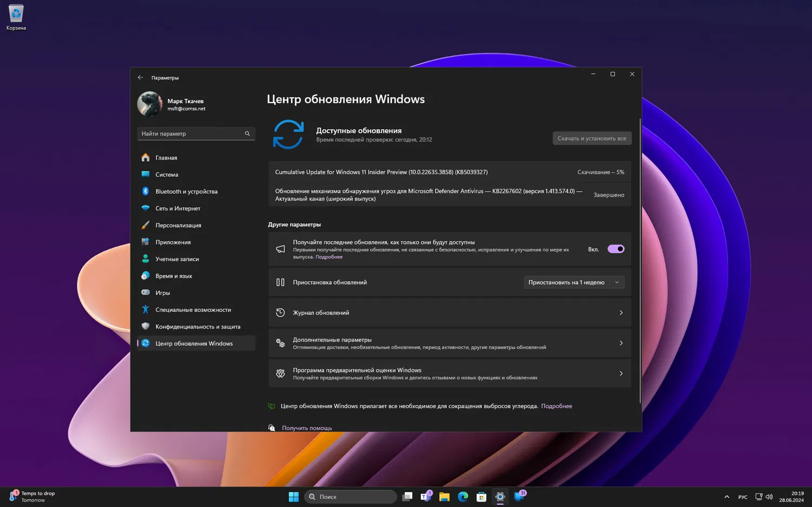Focus the Найти параметр search field

pos(196,134)
